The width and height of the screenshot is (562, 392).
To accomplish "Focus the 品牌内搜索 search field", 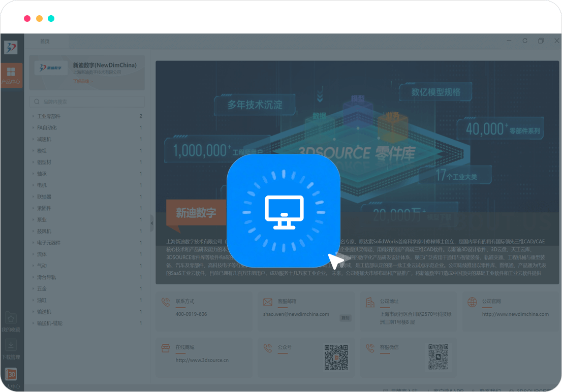I will point(87,102).
